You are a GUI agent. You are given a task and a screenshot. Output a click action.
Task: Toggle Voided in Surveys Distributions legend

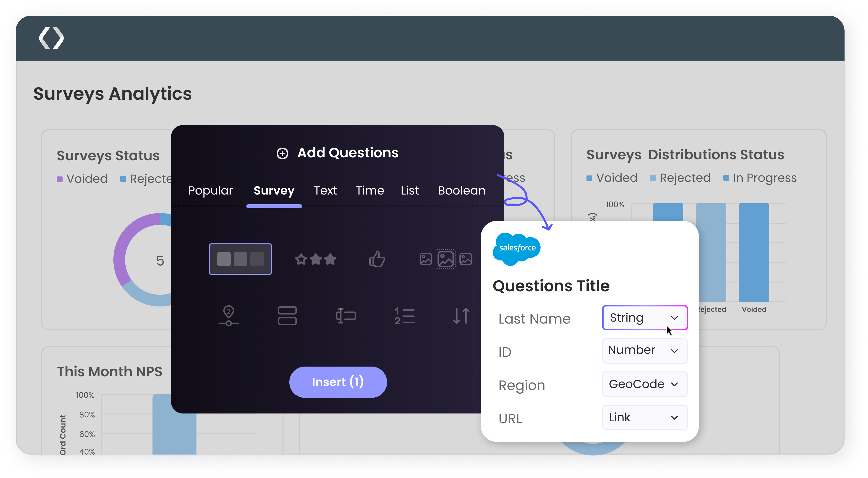click(612, 178)
